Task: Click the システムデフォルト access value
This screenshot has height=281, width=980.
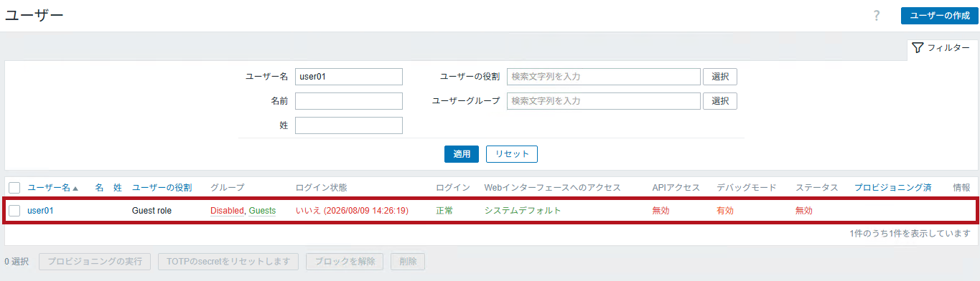Action: click(x=523, y=211)
